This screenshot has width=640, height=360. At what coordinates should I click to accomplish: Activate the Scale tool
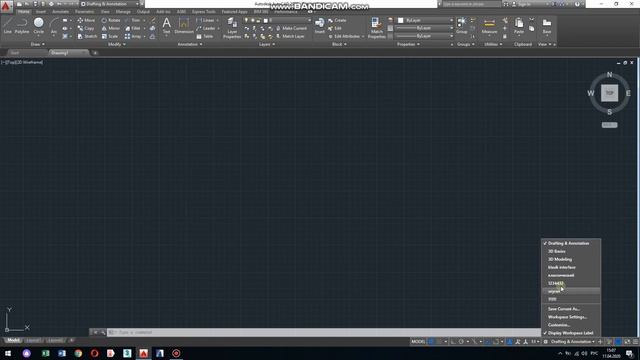click(x=110, y=36)
